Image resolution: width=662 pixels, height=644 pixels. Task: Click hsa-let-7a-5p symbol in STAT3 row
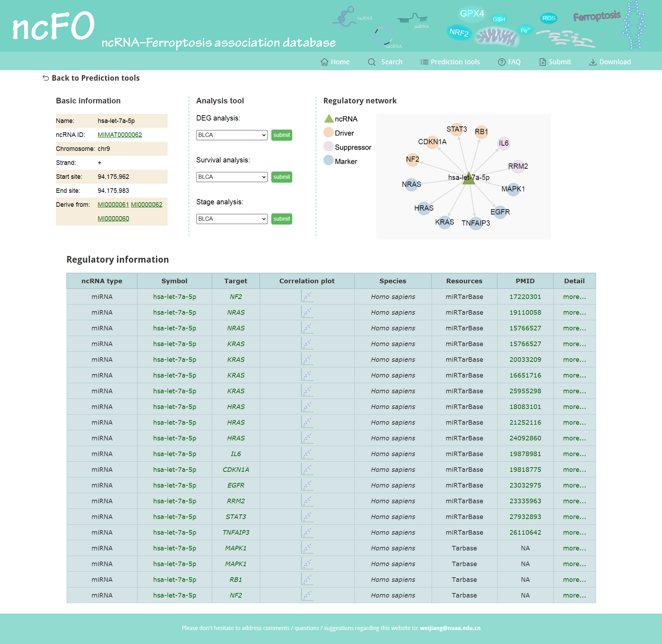click(x=175, y=517)
